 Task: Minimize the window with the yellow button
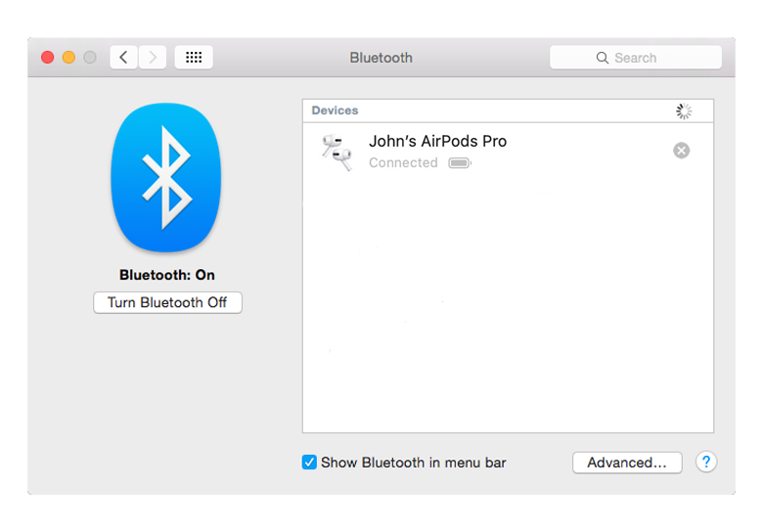(x=68, y=58)
